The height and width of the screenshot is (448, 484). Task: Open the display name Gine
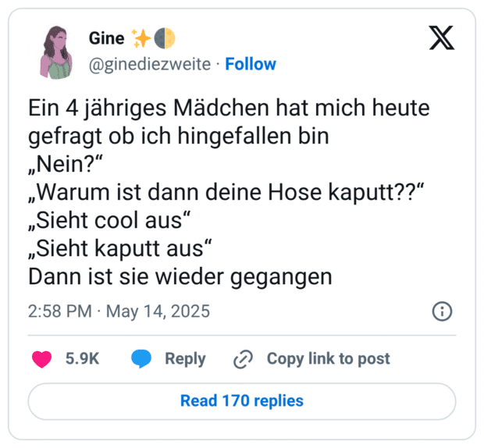[106, 37]
